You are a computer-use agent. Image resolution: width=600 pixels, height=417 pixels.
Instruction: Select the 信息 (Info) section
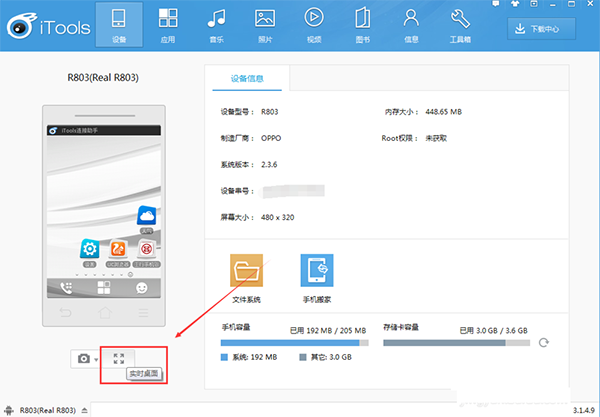point(411,26)
